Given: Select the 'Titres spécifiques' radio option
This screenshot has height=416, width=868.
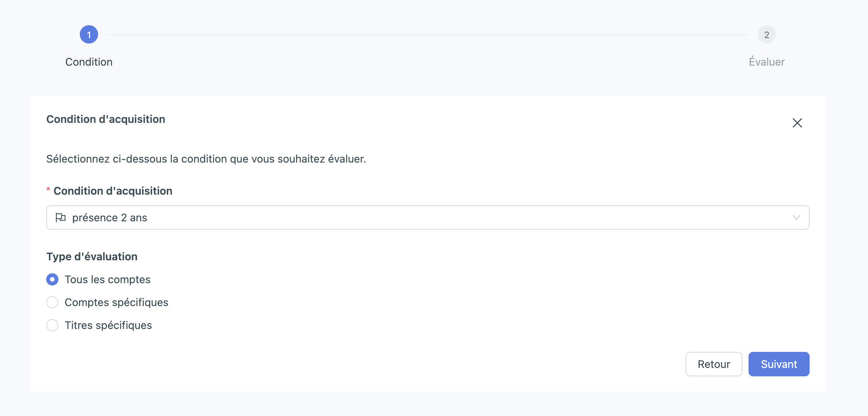Looking at the screenshot, I should pos(52,325).
